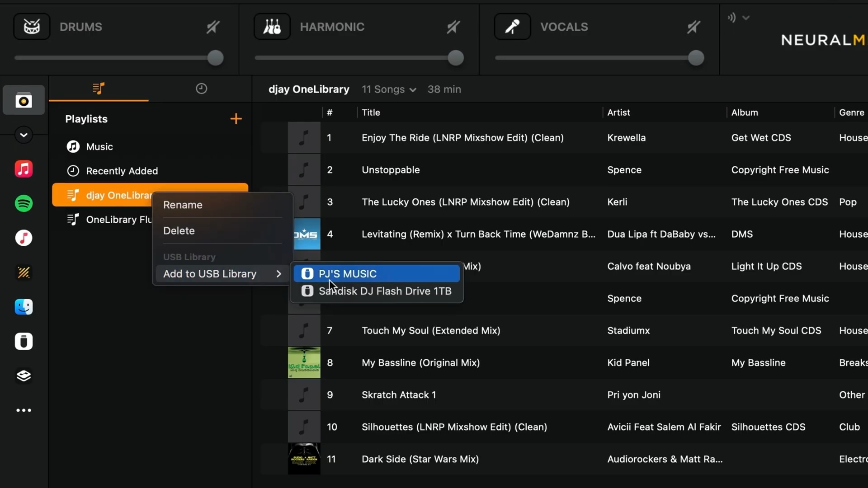868x488 pixels.
Task: Click the Harmonic instruments icon
Action: 272,27
